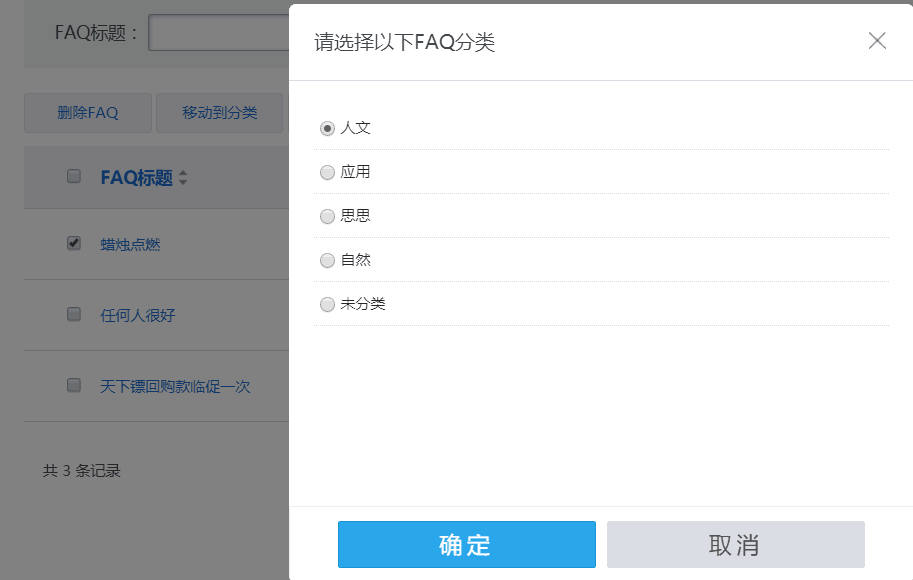
Task: Select the 人文 category radio button
Action: (327, 128)
